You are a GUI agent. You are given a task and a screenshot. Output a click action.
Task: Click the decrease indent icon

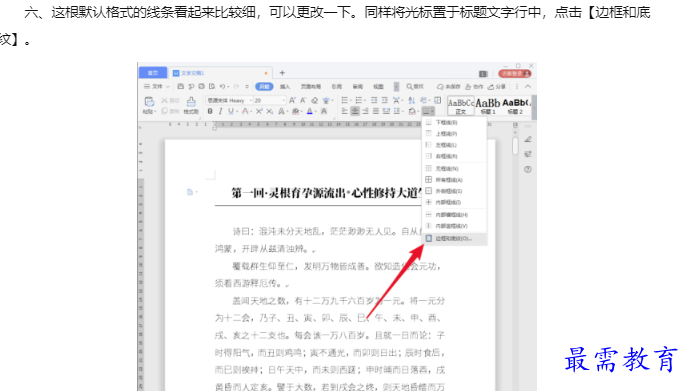(x=374, y=101)
